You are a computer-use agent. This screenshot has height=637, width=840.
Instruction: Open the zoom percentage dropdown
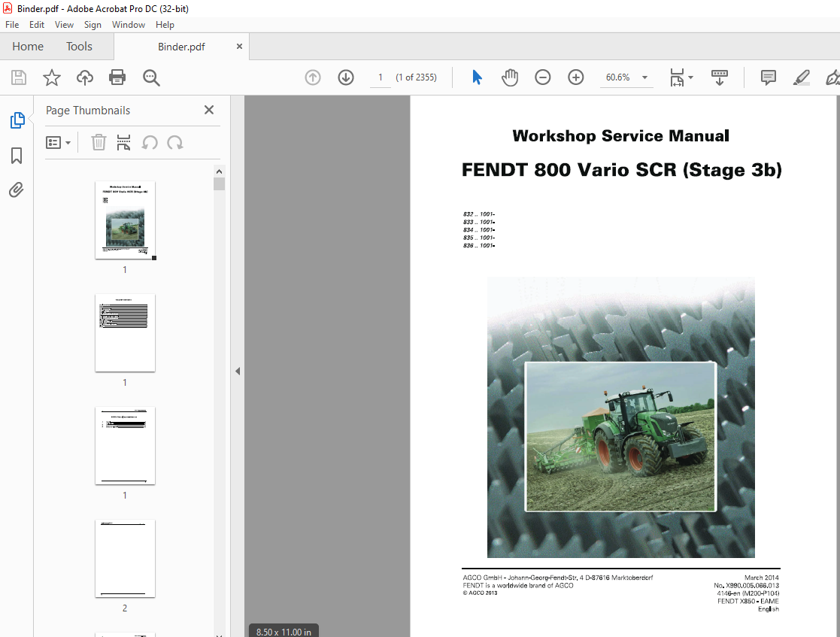[x=645, y=77]
